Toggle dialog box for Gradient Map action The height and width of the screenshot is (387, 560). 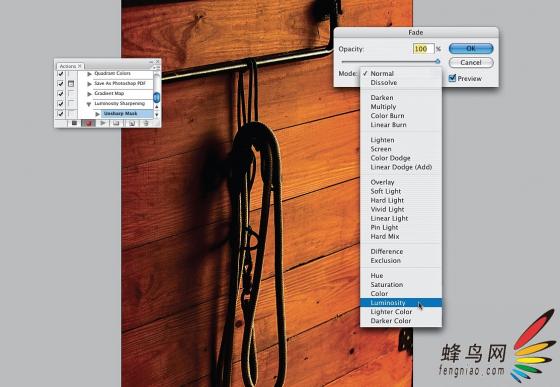coord(71,94)
